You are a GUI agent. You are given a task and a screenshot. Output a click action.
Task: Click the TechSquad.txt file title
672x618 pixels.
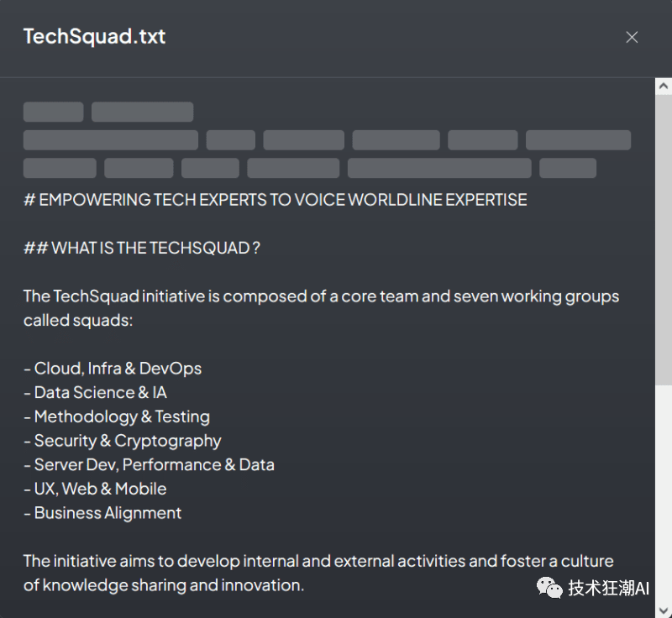point(95,37)
